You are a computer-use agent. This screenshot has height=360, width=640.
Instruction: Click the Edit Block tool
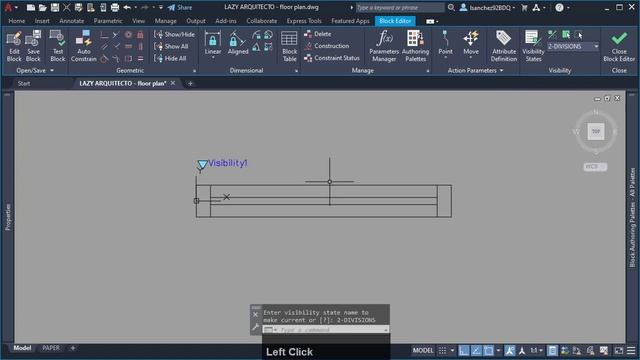[14, 47]
